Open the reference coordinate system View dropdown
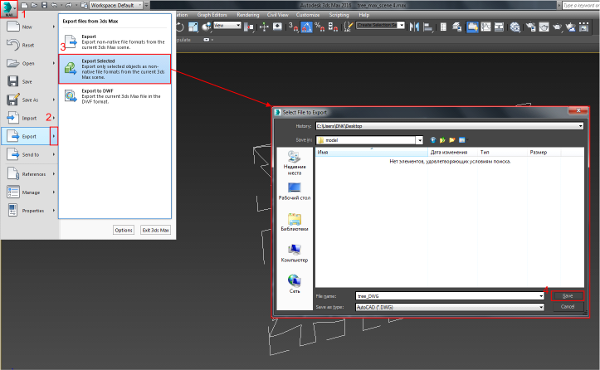600x370 pixels. (227, 26)
